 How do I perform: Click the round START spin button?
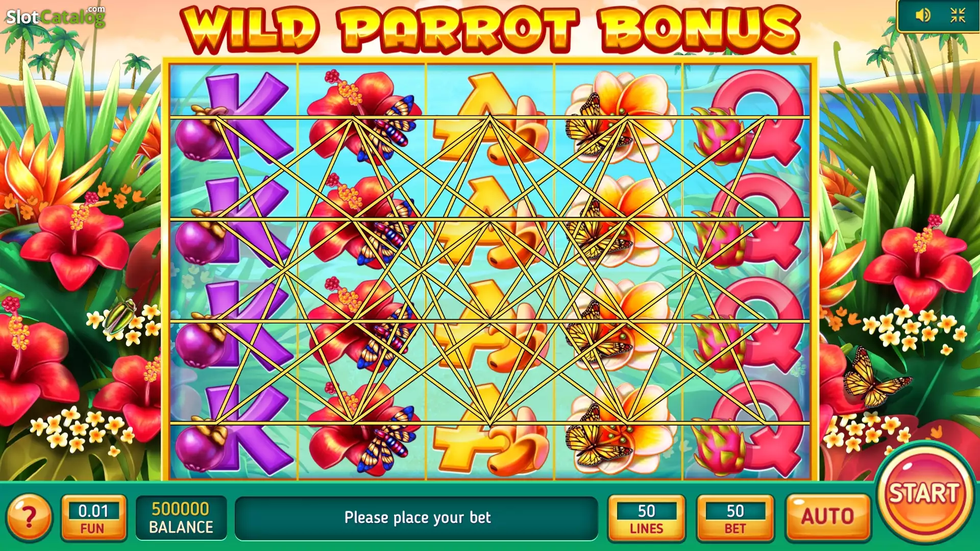coord(924,493)
